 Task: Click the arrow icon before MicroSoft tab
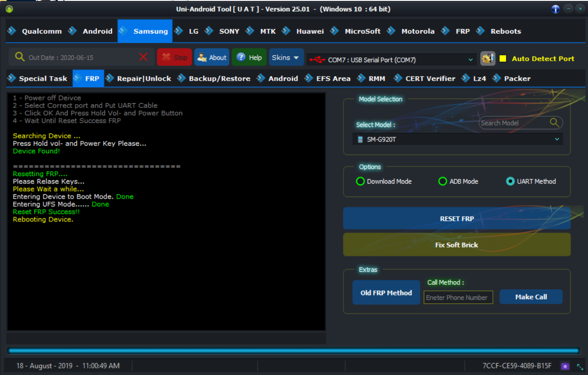click(x=335, y=31)
